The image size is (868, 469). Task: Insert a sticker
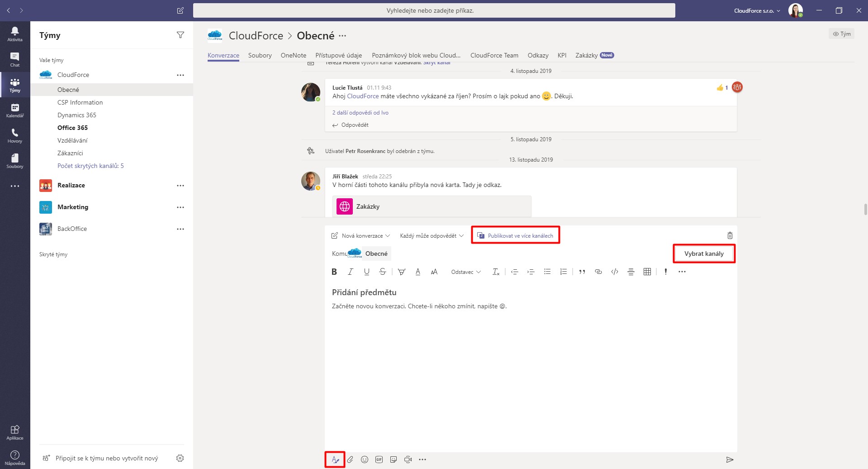coord(394,459)
